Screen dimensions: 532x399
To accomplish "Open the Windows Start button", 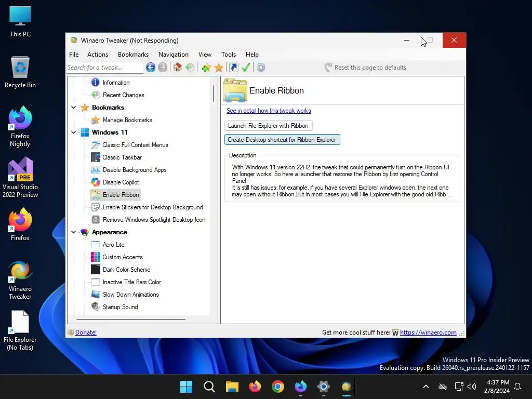I will pos(187,387).
